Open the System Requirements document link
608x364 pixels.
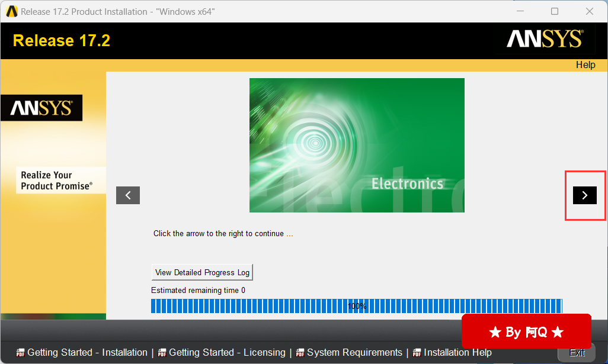(x=354, y=353)
